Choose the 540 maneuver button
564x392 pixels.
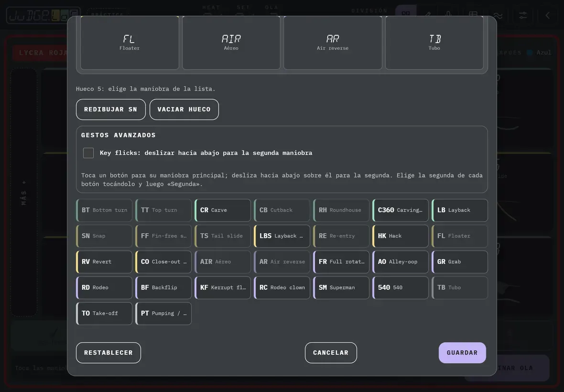[x=401, y=288]
